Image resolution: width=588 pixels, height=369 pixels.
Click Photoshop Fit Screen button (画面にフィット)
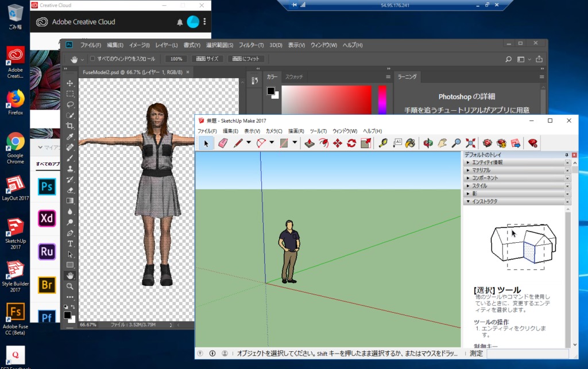point(246,59)
